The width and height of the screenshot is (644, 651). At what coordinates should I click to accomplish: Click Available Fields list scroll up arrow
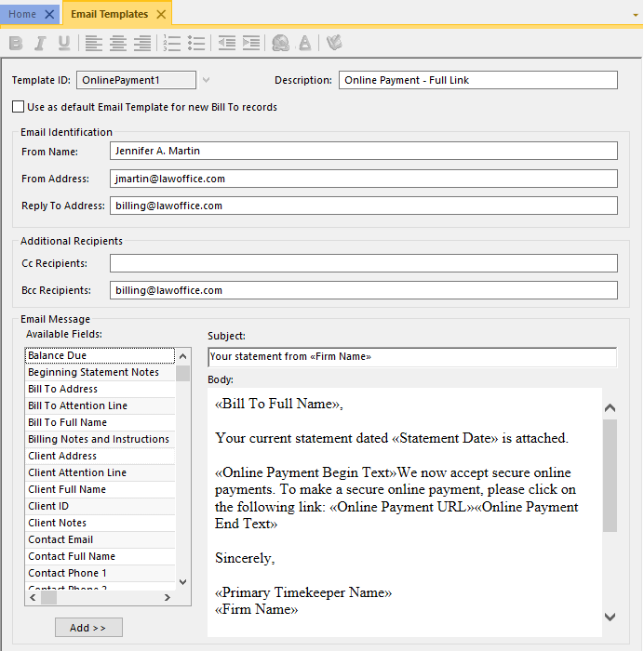(182, 356)
